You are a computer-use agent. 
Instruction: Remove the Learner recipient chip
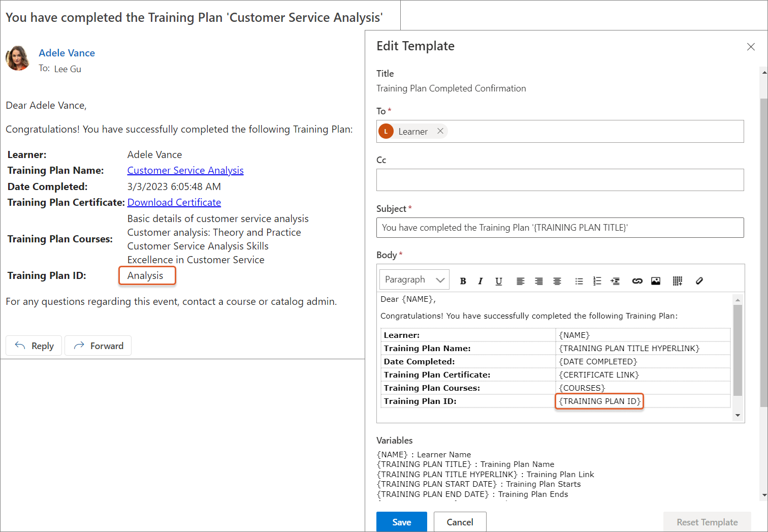pos(440,131)
